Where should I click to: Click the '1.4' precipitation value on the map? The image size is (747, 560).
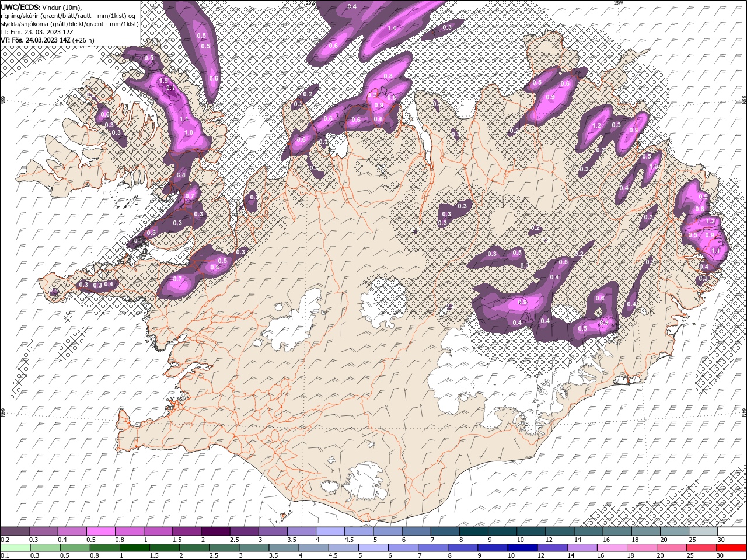(x=392, y=28)
